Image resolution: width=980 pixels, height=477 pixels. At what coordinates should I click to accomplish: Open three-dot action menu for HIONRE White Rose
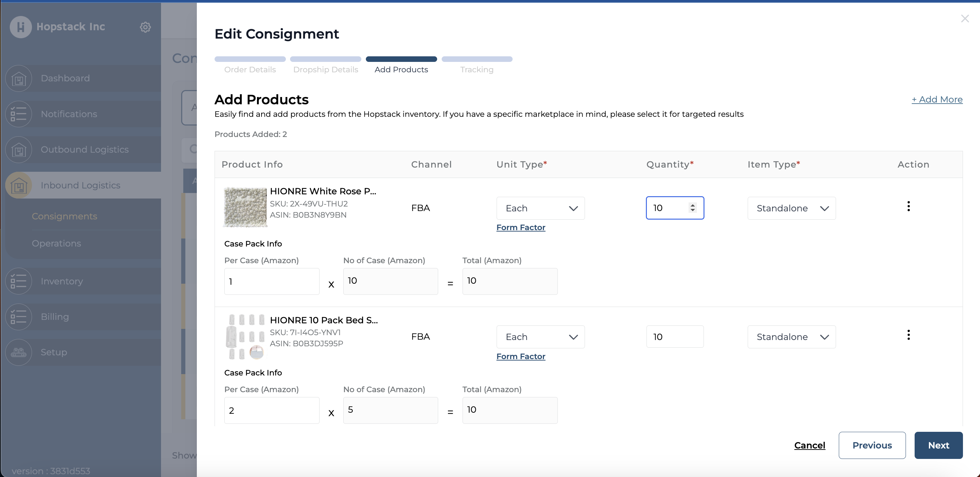908,207
